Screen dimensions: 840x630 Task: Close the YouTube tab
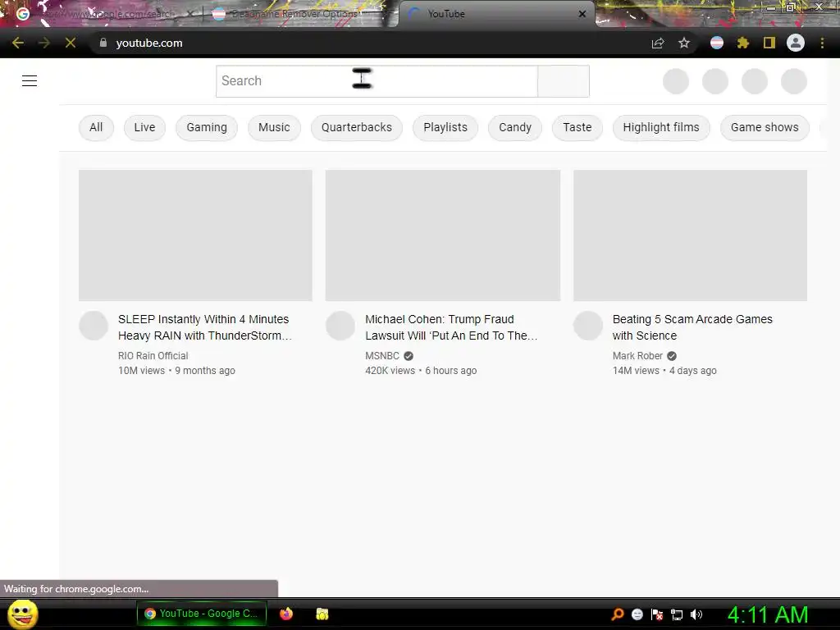click(x=582, y=14)
